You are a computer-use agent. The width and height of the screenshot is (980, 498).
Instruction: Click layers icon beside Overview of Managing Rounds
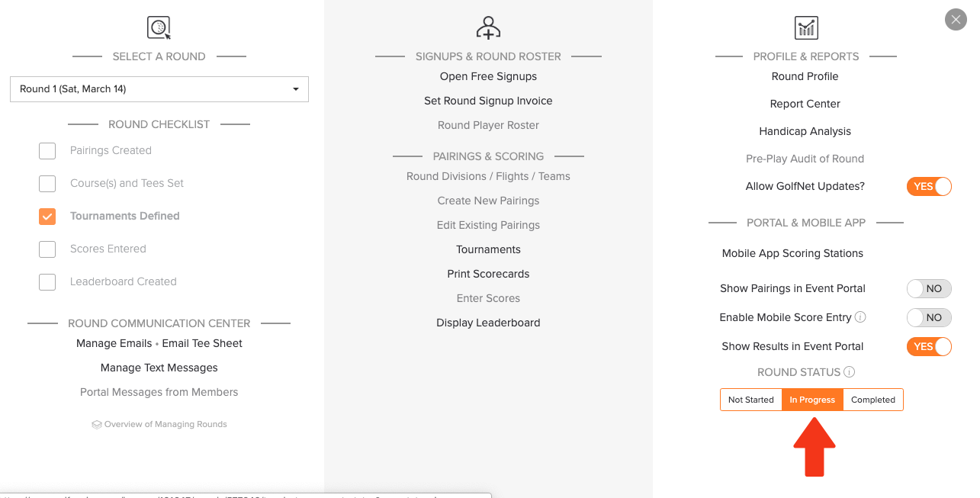point(97,425)
